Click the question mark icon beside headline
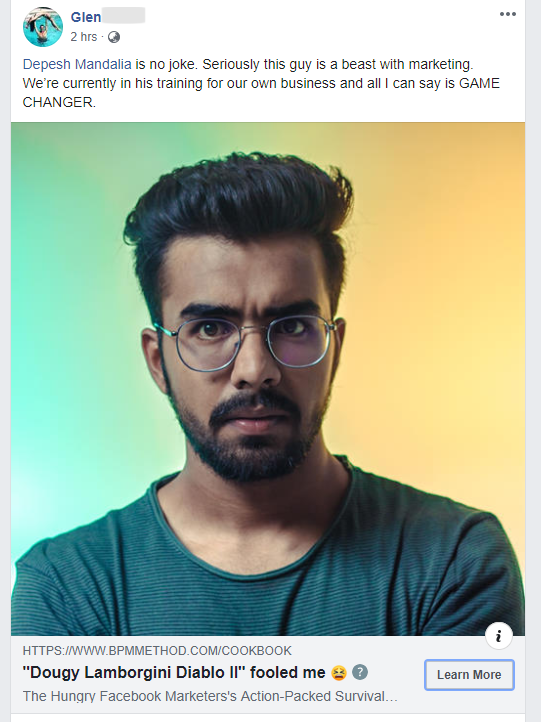Image resolution: width=541 pixels, height=722 pixels. [x=360, y=672]
